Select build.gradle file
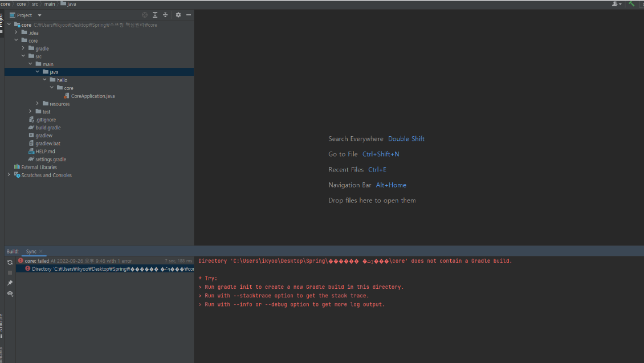Viewport: 644px width, 363px height. click(x=44, y=128)
